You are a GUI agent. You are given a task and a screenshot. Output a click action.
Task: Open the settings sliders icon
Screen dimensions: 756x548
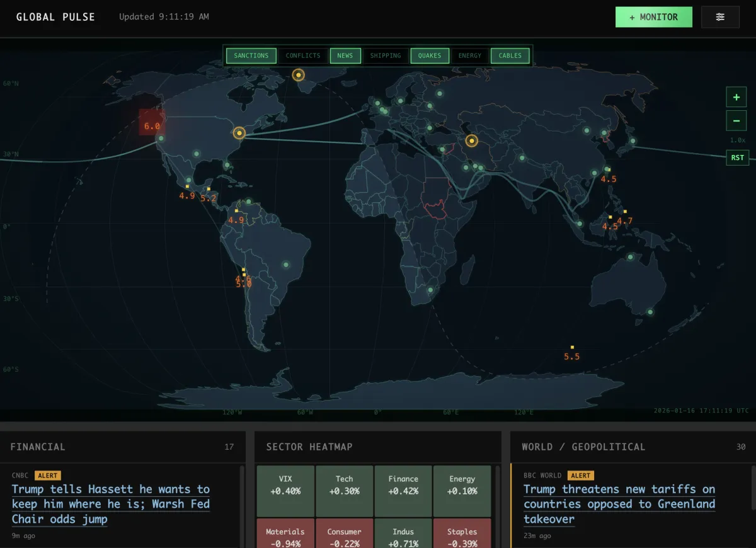click(x=720, y=17)
